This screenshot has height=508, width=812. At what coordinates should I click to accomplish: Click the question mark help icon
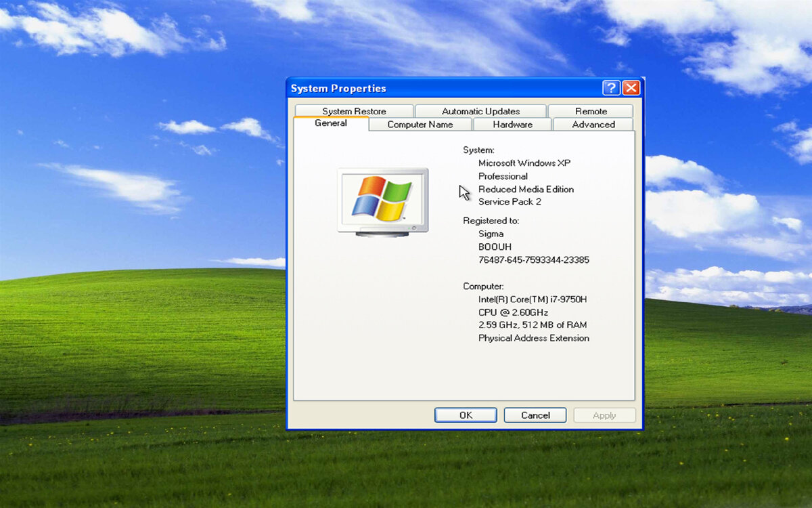click(x=611, y=88)
